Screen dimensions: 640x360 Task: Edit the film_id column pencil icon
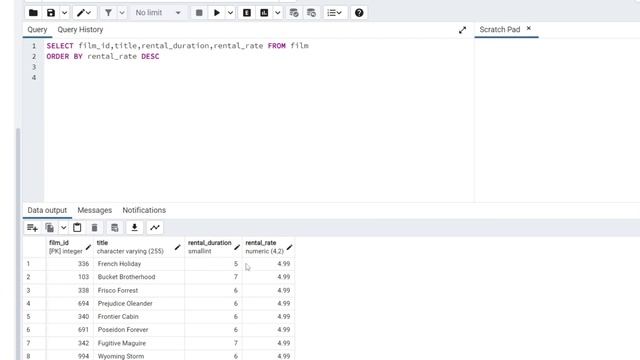tap(88, 247)
